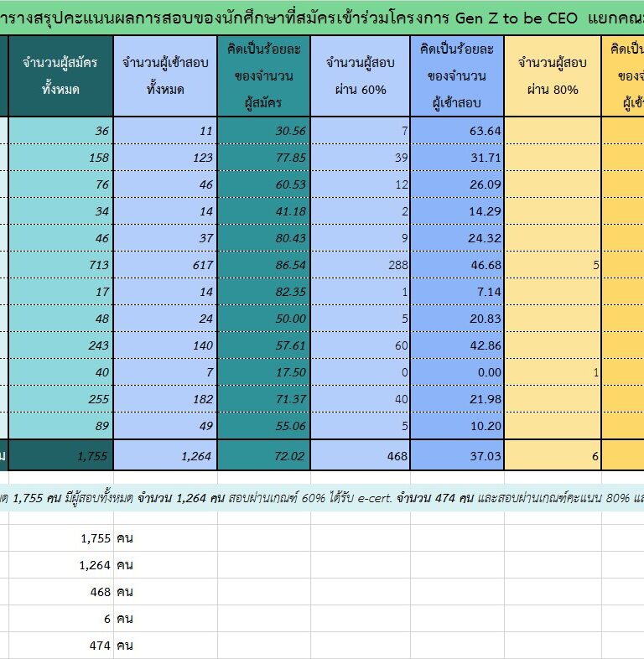This screenshot has height=659, width=644.
Task: Select the cell with 617 examinees
Action: 165,265
